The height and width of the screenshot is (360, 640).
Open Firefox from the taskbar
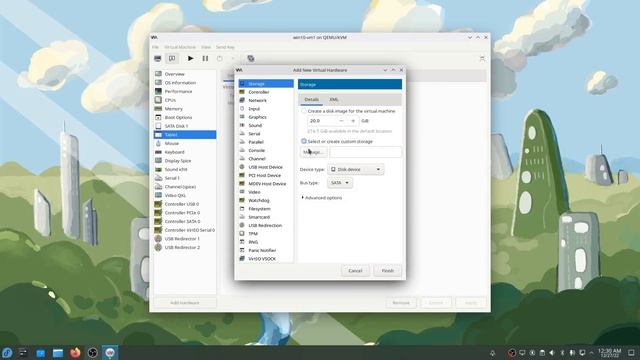click(75, 353)
